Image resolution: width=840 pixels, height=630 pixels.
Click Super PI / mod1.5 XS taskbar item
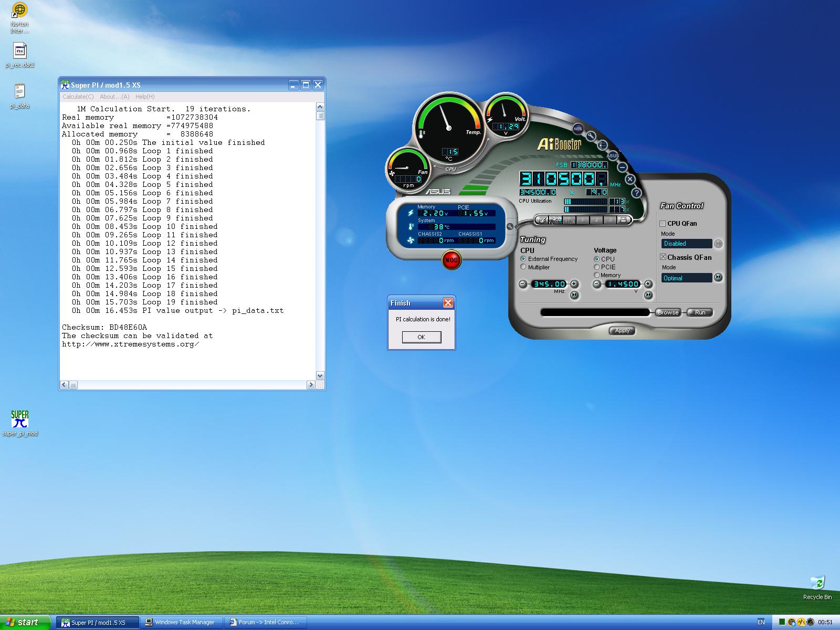pyautogui.click(x=98, y=622)
